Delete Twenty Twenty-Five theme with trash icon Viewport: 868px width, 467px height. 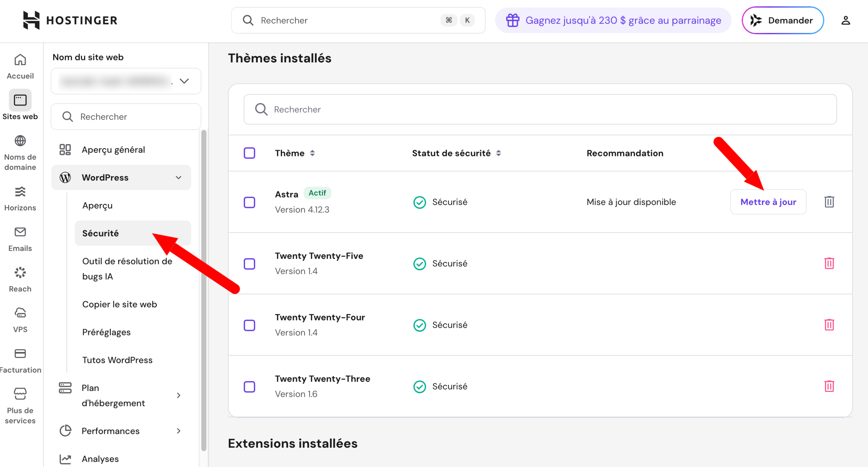829,263
